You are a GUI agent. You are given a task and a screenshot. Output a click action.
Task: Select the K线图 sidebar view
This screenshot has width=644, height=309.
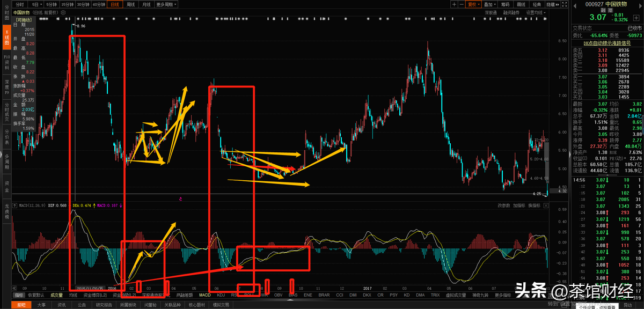6,38
